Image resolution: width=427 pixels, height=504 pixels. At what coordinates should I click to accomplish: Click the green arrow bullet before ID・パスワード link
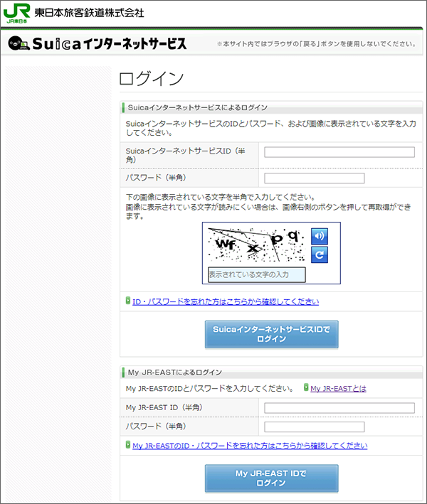[128, 301]
